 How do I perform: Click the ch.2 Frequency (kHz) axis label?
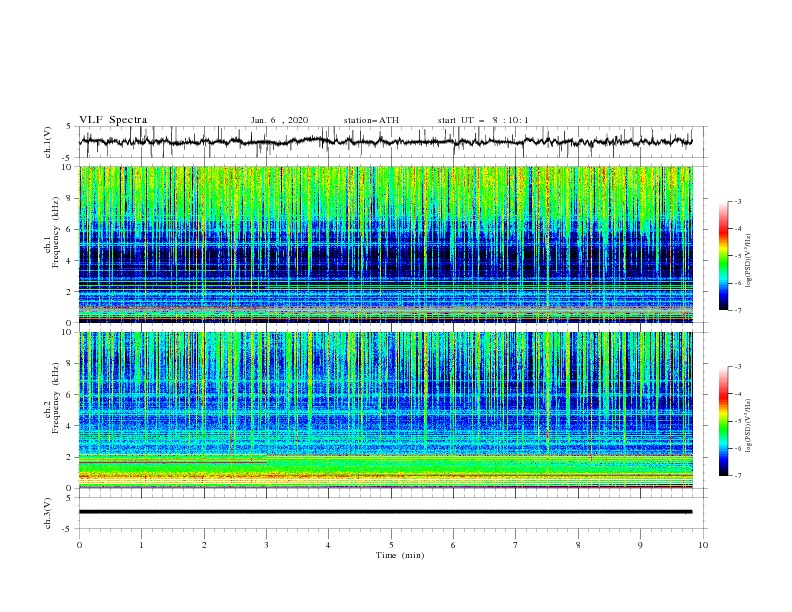click(x=52, y=397)
